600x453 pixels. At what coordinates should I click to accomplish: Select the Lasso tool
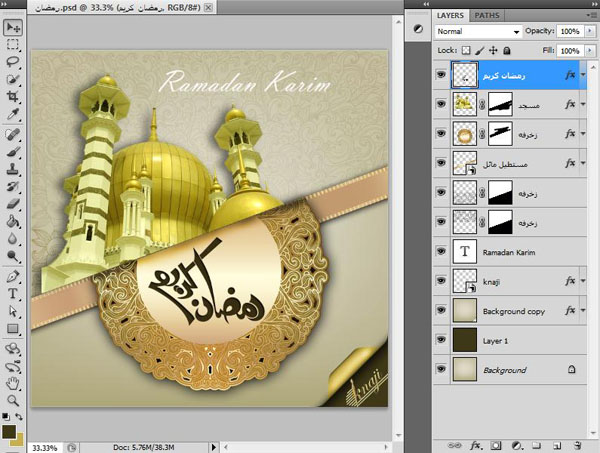(x=14, y=61)
